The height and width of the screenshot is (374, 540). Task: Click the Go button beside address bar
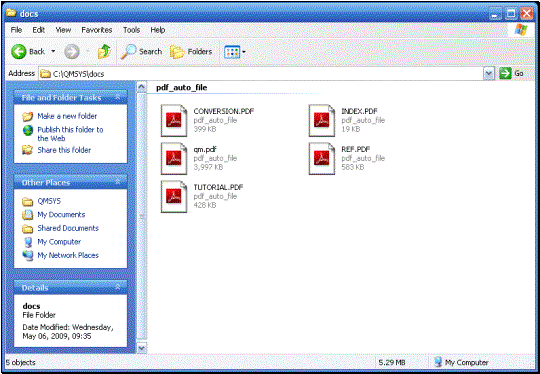tap(512, 73)
